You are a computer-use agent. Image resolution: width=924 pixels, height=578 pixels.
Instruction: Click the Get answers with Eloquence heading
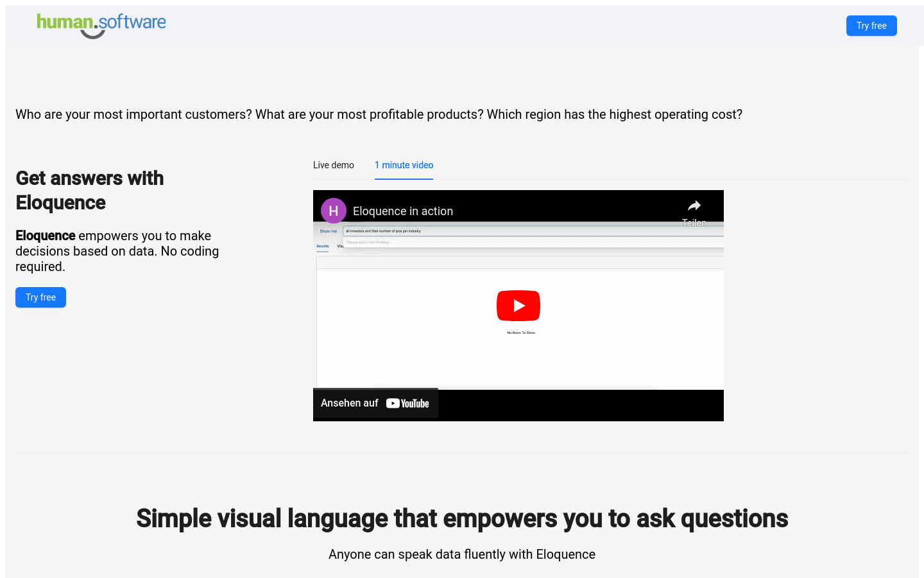(x=90, y=190)
